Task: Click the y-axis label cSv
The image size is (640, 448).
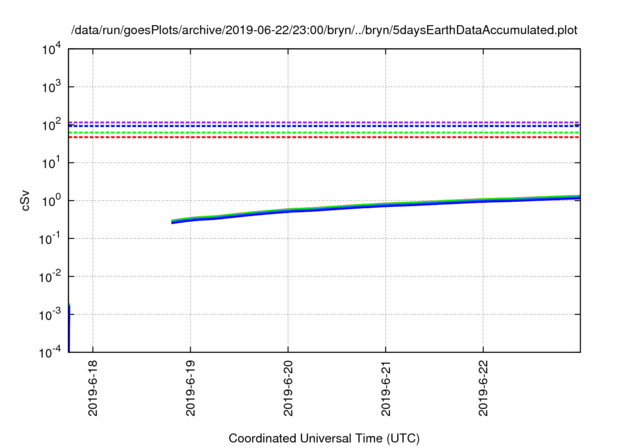Action: (25, 201)
